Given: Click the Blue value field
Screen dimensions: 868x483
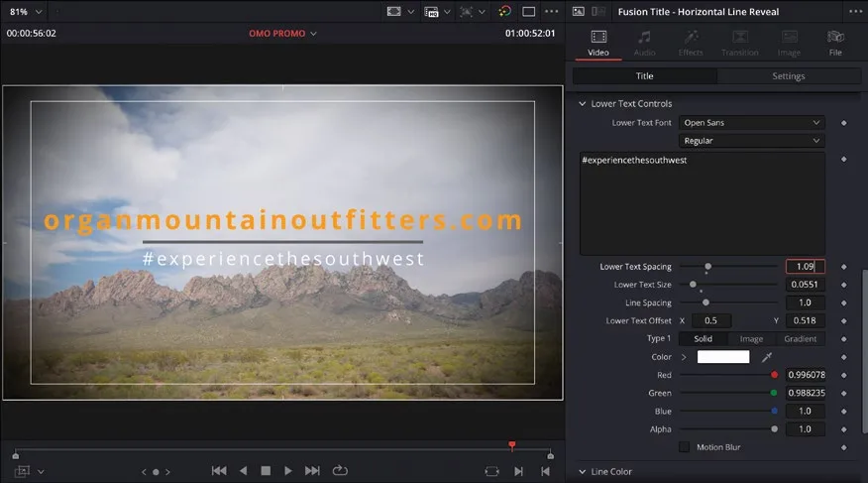Looking at the screenshot, I should (805, 411).
